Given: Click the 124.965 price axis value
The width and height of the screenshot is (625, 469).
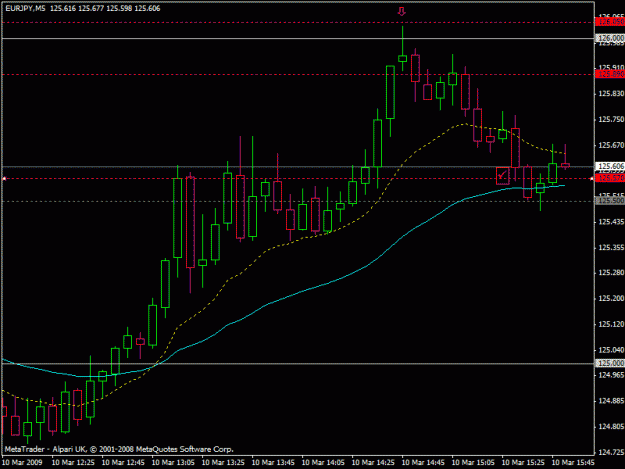Looking at the screenshot, I should pyautogui.click(x=611, y=375).
